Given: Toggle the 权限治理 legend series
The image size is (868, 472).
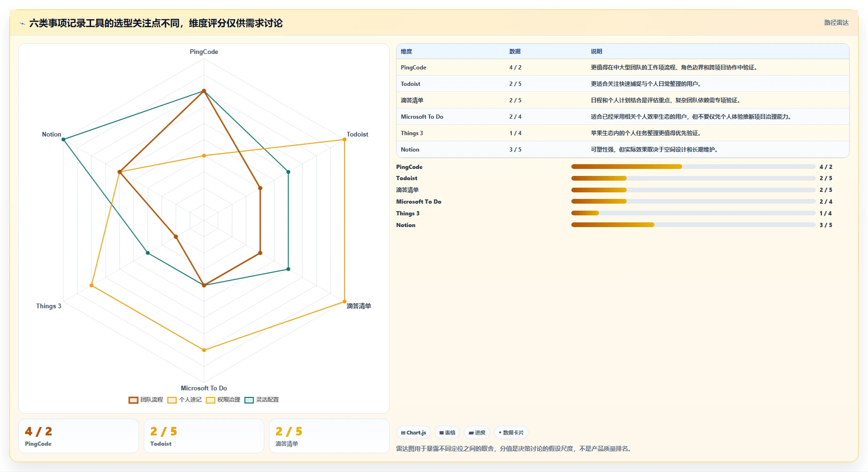Looking at the screenshot, I should [x=223, y=400].
